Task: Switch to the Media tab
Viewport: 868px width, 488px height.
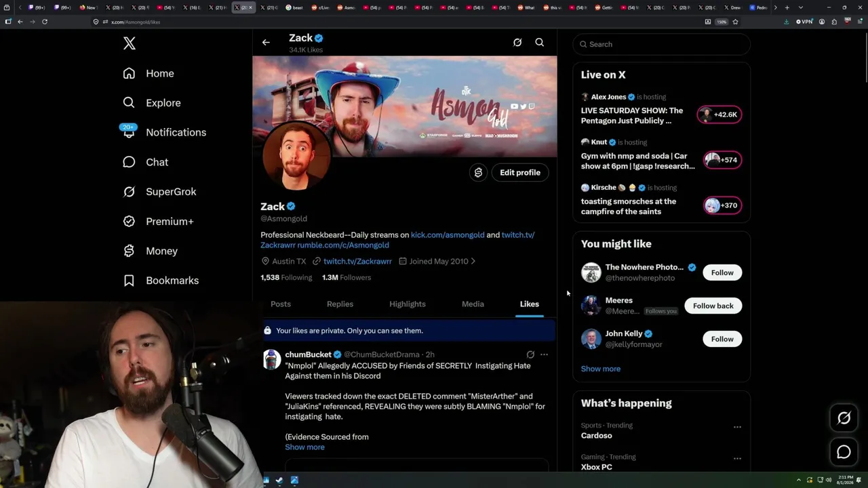Action: click(x=473, y=304)
